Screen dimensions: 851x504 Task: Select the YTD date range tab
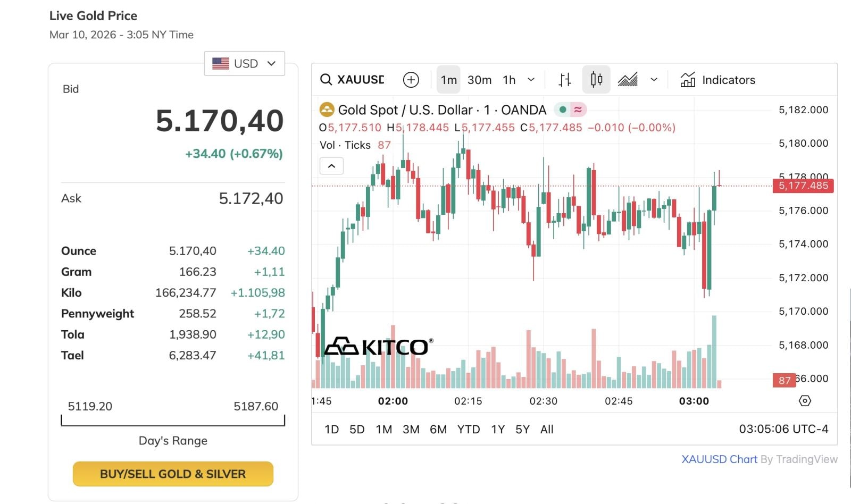tap(468, 429)
